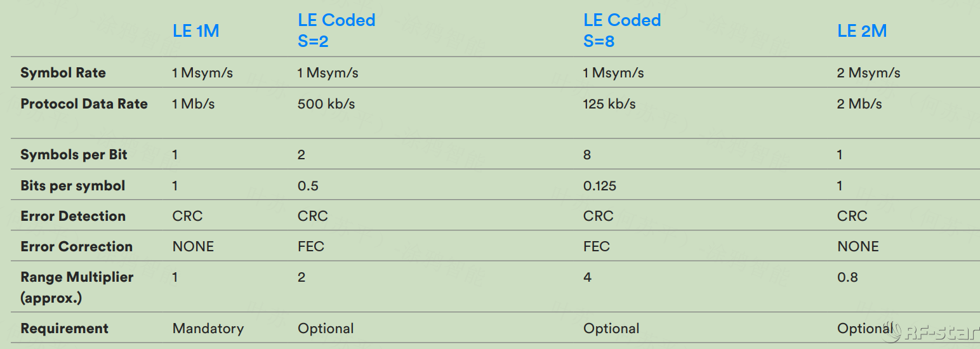The image size is (980, 349).
Task: Select the LE 1M column header
Action: pos(196,31)
